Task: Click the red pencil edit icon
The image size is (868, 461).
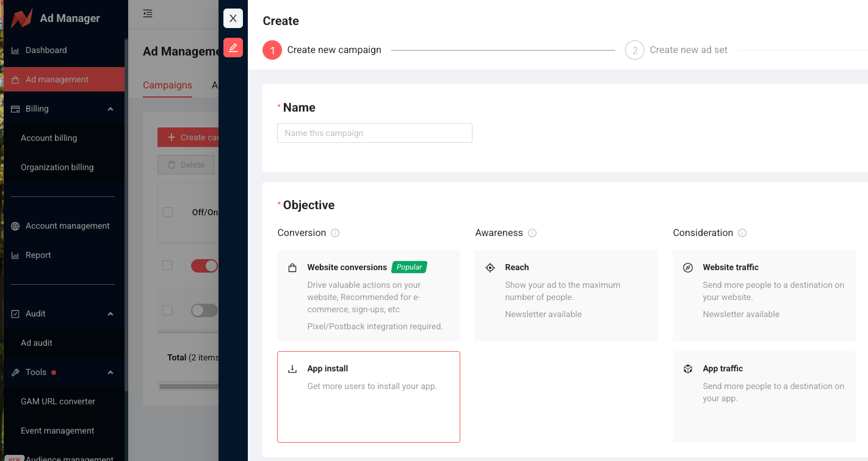Action: (x=233, y=48)
